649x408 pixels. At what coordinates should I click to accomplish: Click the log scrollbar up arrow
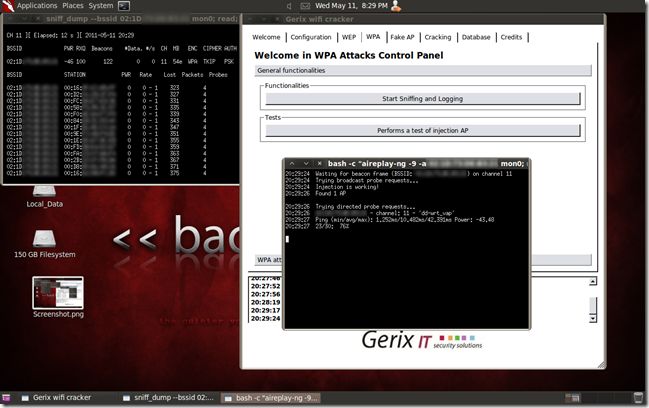[593, 281]
